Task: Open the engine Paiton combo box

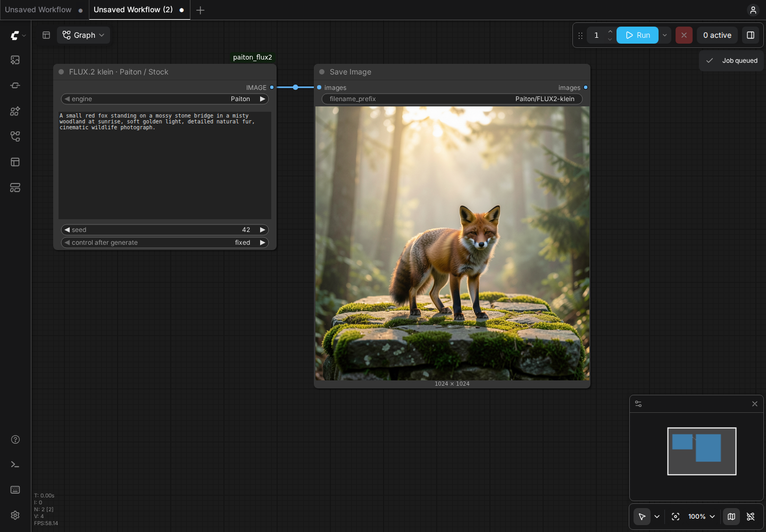Action: tap(165, 99)
